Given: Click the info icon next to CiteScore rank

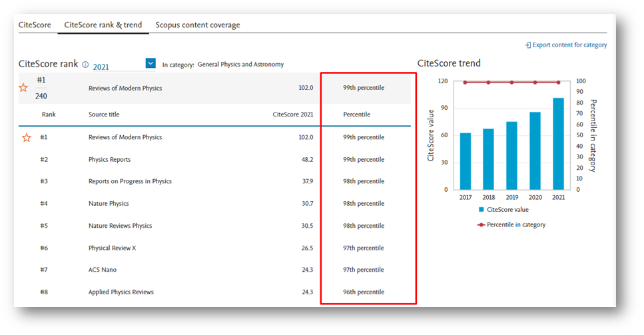Looking at the screenshot, I should tap(85, 65).
